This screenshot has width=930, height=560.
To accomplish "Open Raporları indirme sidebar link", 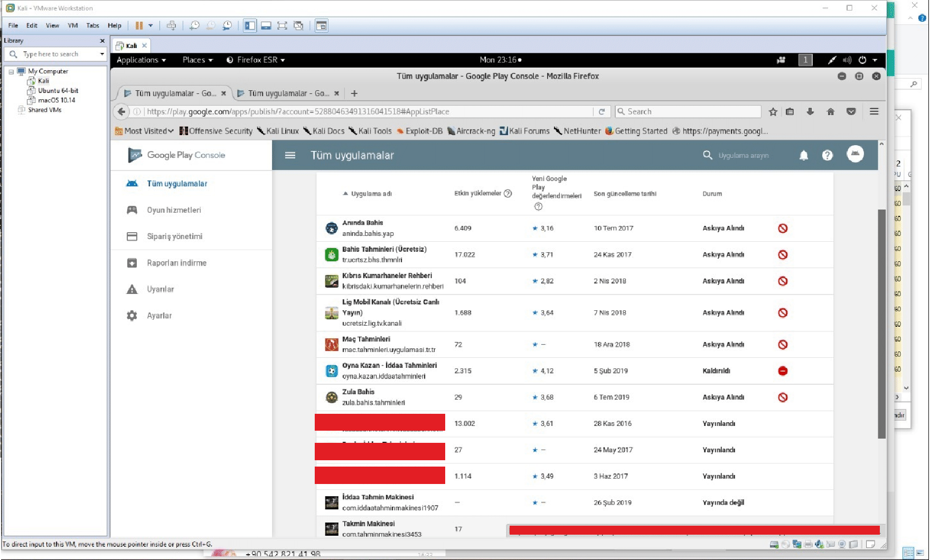I will click(176, 263).
